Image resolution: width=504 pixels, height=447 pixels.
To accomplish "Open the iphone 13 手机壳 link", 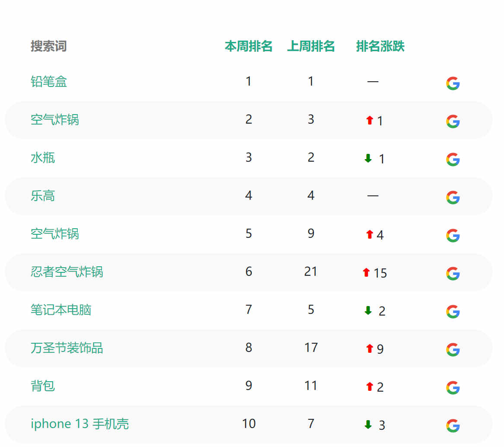I will pos(80,424).
